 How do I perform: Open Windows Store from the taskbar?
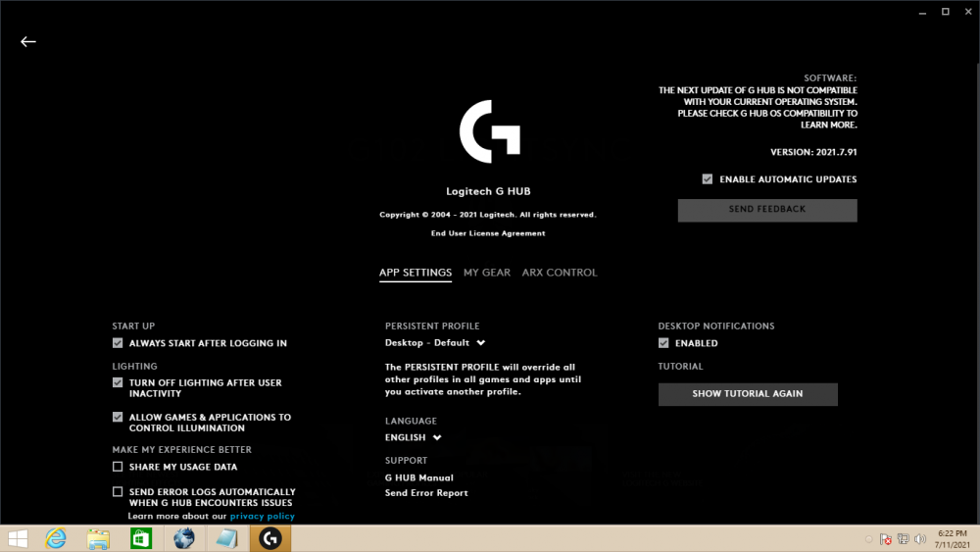[141, 538]
